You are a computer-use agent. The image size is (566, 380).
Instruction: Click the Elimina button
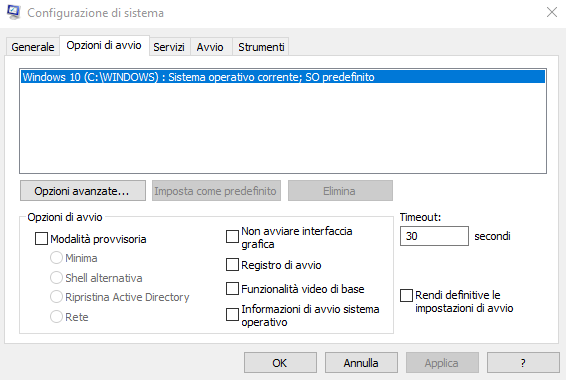(x=340, y=191)
